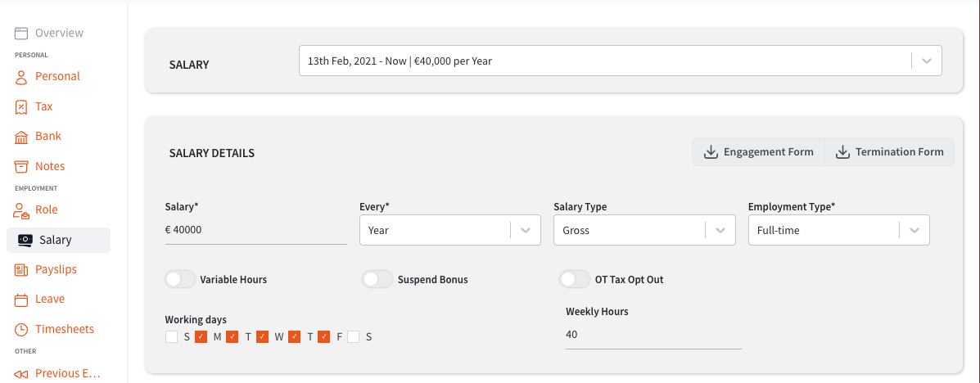Viewport: 980px width, 383px height.
Task: Click the Employment Type chevron arrow
Action: (915, 230)
